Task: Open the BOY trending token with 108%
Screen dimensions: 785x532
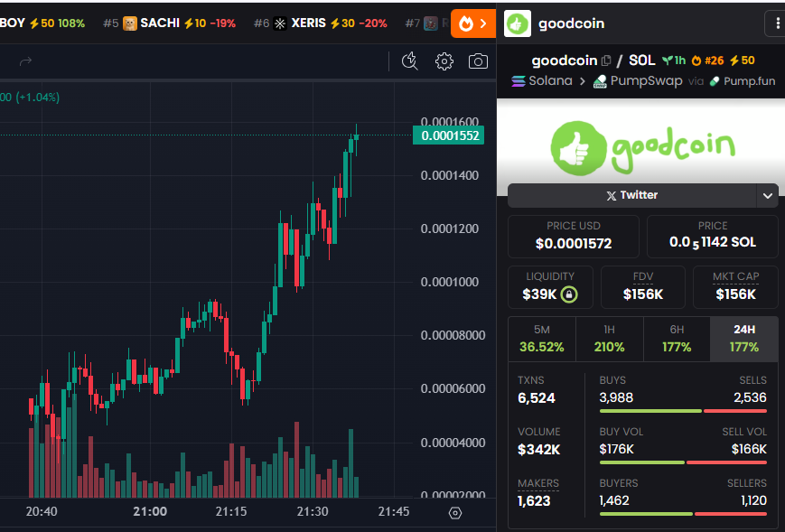Action: (42, 23)
